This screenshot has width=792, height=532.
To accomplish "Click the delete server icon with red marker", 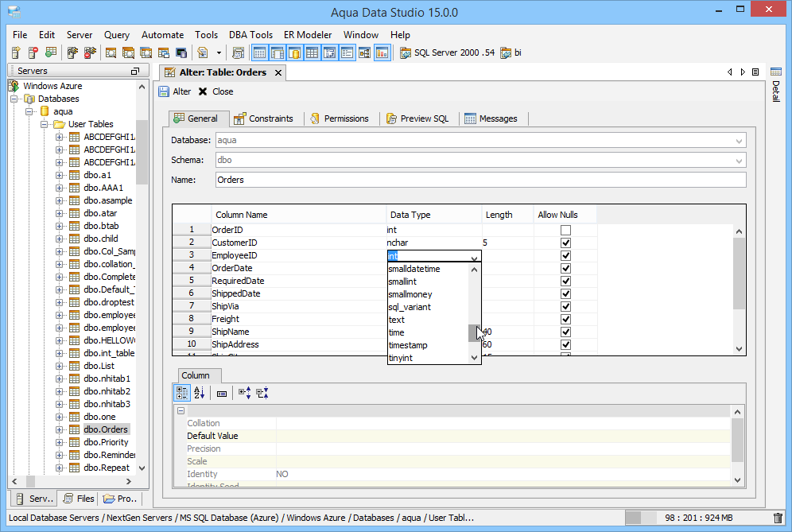I will [x=33, y=52].
